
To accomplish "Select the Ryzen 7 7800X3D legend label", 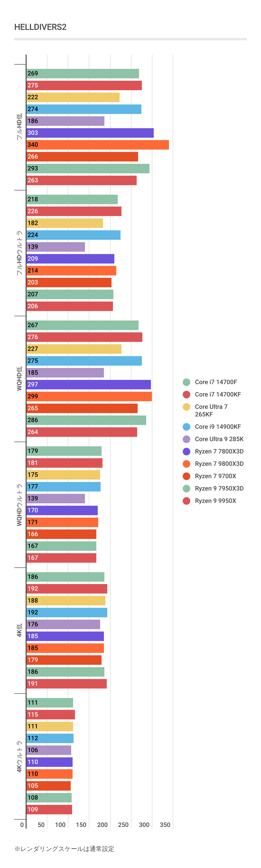I will click(x=219, y=452).
